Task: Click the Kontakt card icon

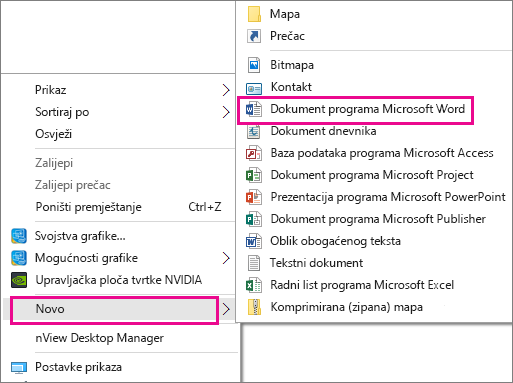Action: (x=254, y=89)
